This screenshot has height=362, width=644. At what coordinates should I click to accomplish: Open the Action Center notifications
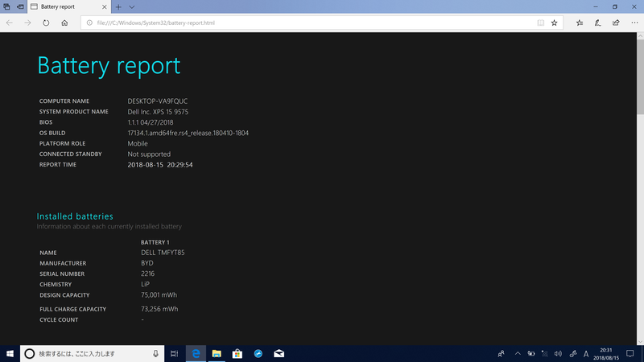pyautogui.click(x=630, y=353)
